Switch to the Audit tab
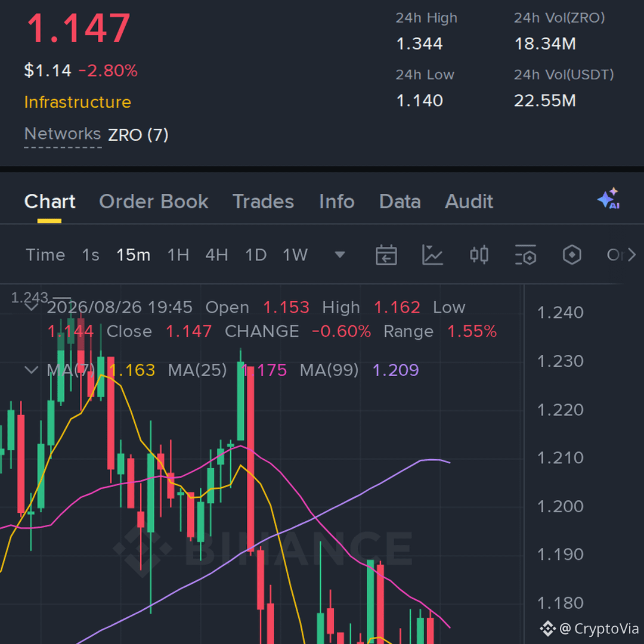Screen dimensions: 644x644 pyautogui.click(x=469, y=202)
